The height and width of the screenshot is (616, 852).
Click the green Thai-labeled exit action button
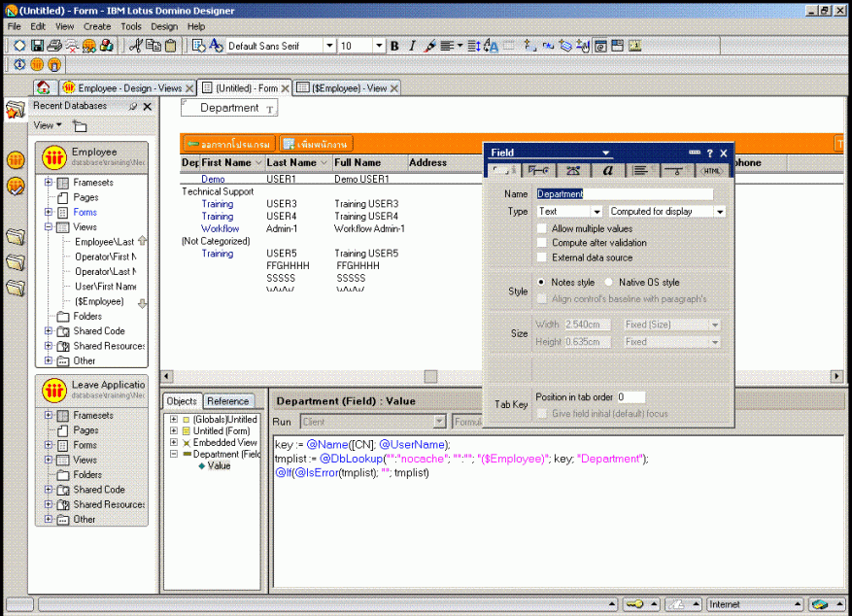tap(229, 144)
